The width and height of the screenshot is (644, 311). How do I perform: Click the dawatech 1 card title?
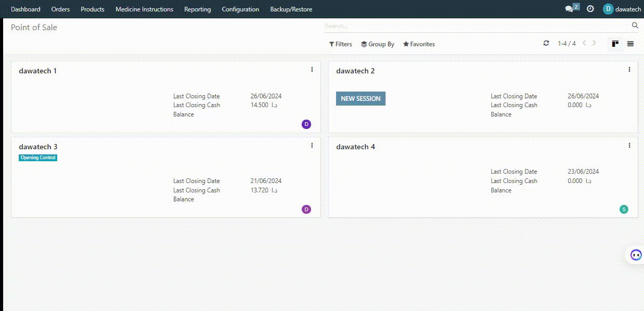[38, 71]
